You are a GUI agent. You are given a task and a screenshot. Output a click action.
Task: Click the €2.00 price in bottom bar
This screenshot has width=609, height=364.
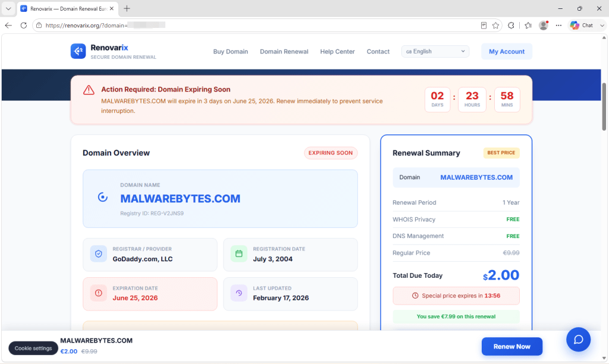(69, 351)
